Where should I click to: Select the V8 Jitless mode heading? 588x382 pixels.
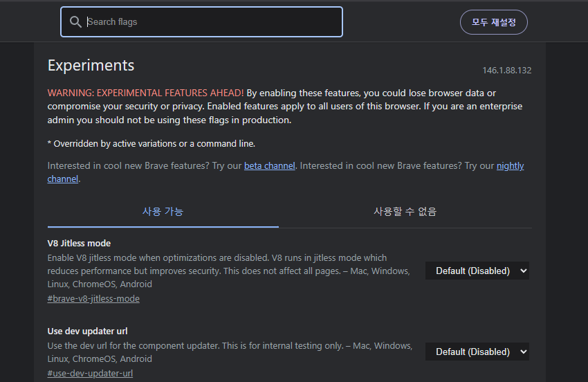79,243
